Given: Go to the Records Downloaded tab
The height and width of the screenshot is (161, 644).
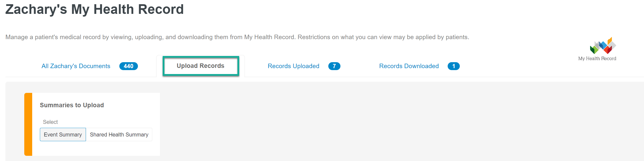Looking at the screenshot, I should (409, 66).
